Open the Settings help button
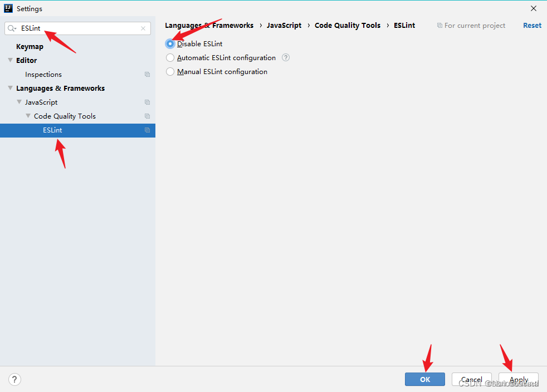Screen dimensions: 547x392 tap(14, 379)
